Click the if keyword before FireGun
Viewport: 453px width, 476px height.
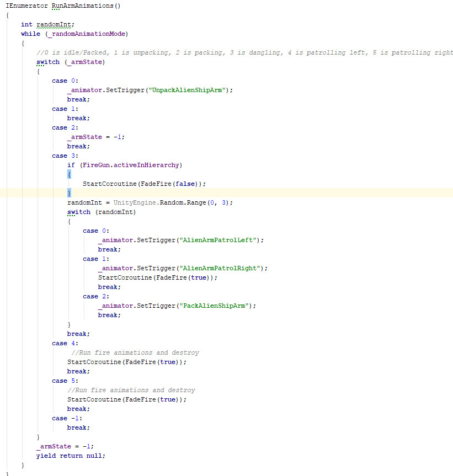click(x=71, y=165)
